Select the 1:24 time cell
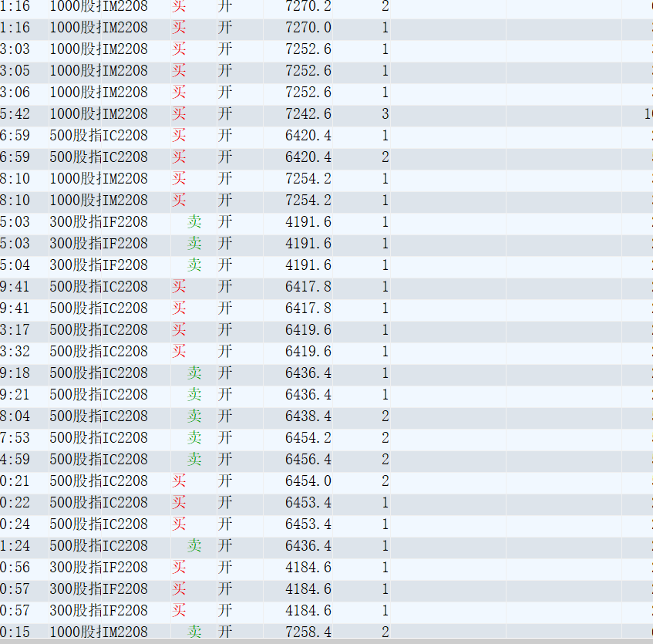The width and height of the screenshot is (653, 644). (x=15, y=546)
